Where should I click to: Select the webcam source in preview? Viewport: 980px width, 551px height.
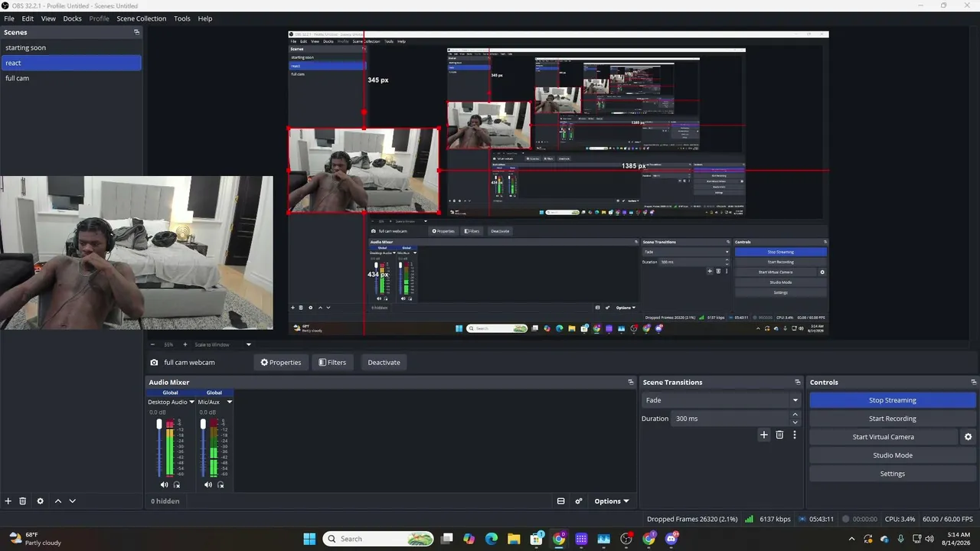pos(364,170)
